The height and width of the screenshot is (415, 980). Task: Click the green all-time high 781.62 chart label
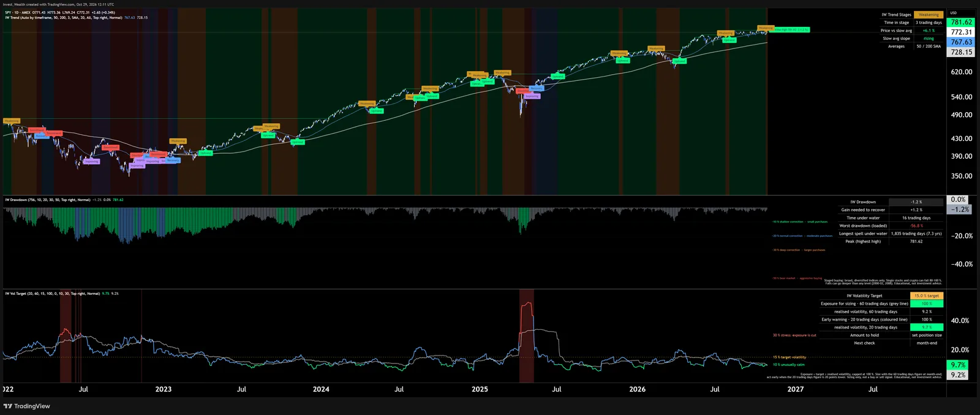[x=790, y=29]
